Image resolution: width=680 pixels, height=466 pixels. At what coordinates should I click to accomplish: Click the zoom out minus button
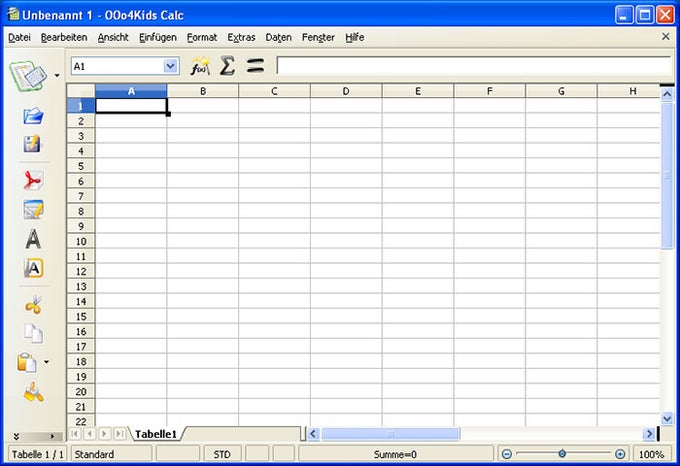pyautogui.click(x=507, y=454)
